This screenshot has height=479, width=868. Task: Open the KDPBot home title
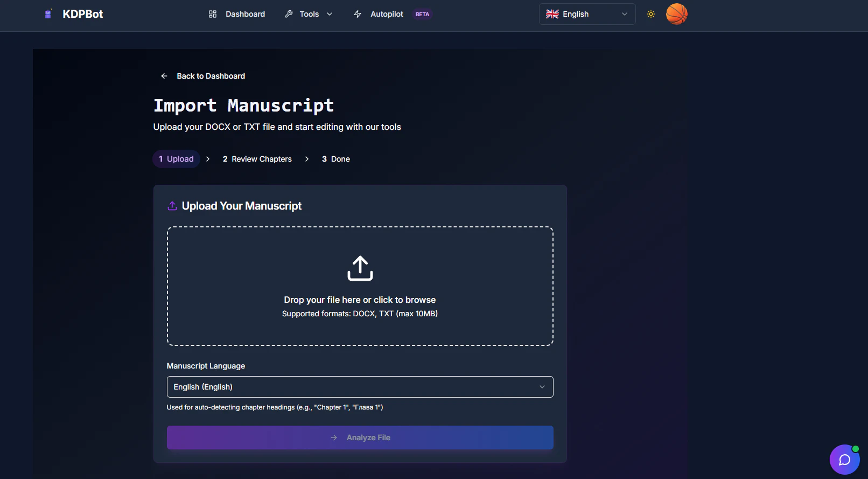82,14
